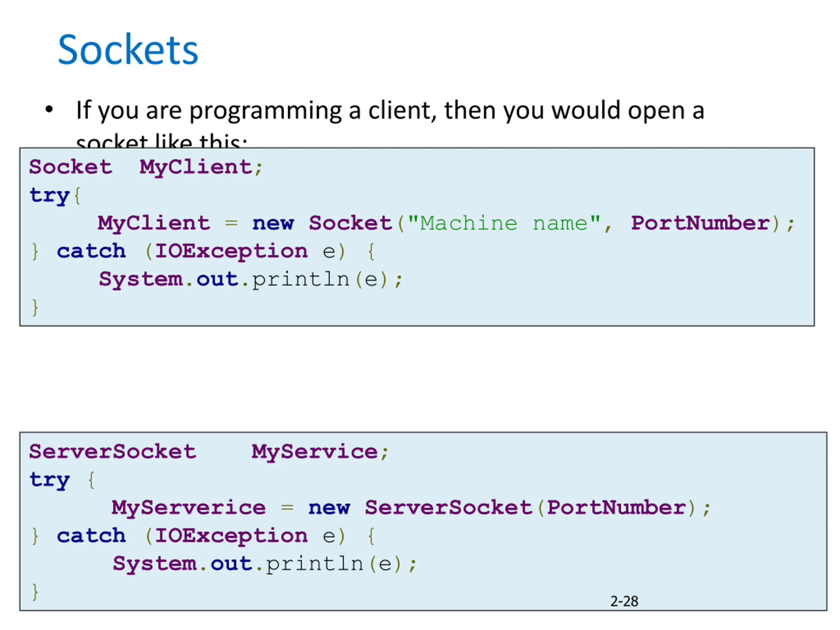Image resolution: width=840 pixels, height=630 pixels.
Task: Click the "Machine name" string literal
Action: click(504, 223)
